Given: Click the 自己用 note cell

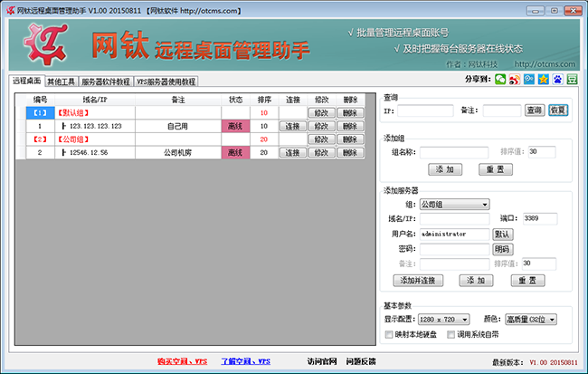Looking at the screenshot, I should click(x=177, y=126).
